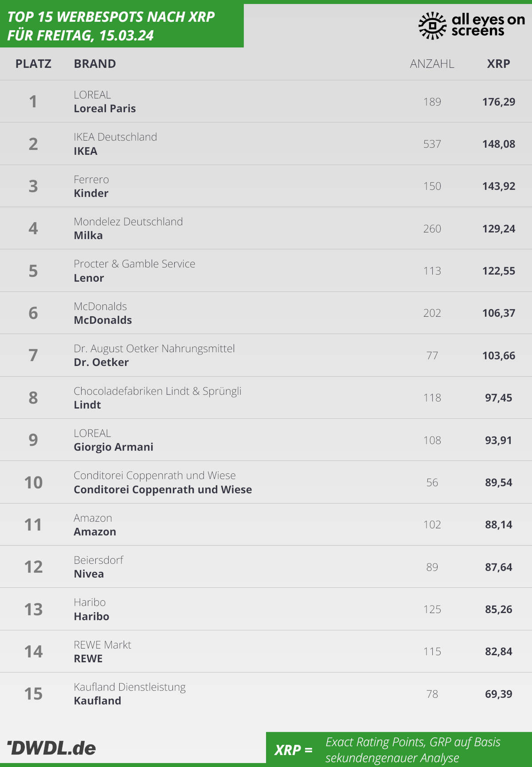Click the Kaufland brand row

(266, 694)
